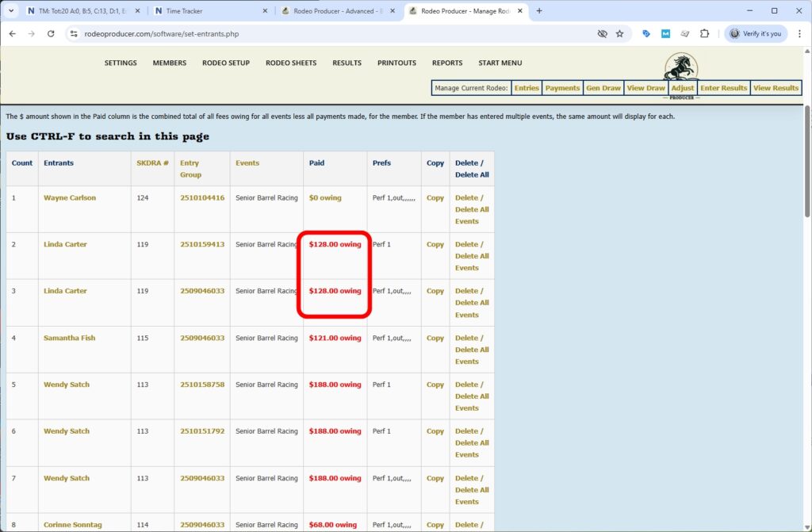This screenshot has height=532, width=812.
Task: Click Copy link for Samantha Fish row
Action: (435, 339)
